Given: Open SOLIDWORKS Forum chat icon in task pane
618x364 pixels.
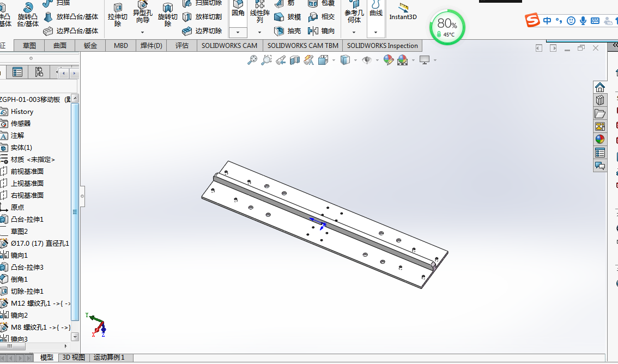Looking at the screenshot, I should [600, 166].
